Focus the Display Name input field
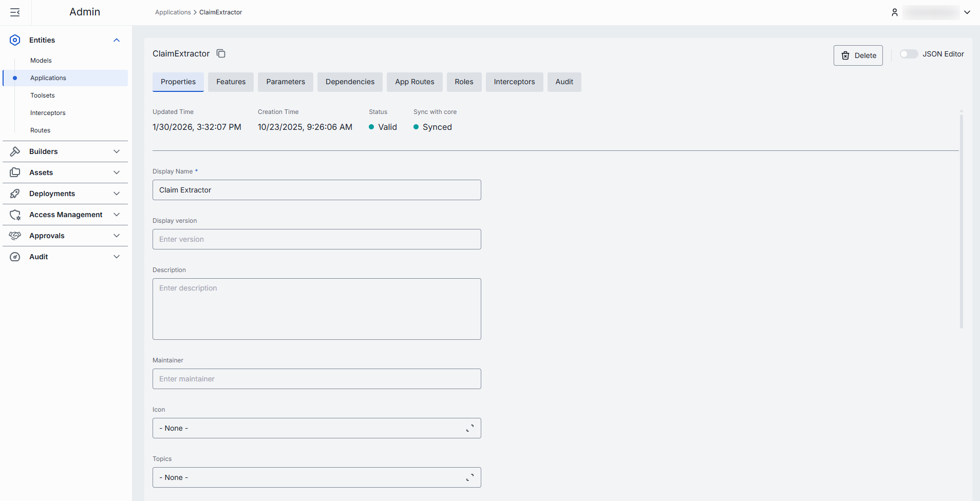The image size is (980, 501). pyautogui.click(x=316, y=190)
